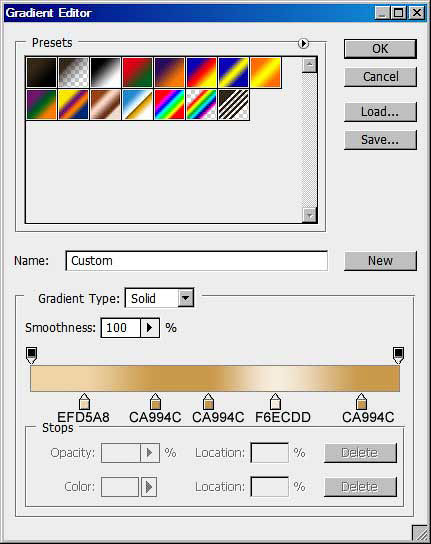Click OK to confirm gradient

point(380,49)
